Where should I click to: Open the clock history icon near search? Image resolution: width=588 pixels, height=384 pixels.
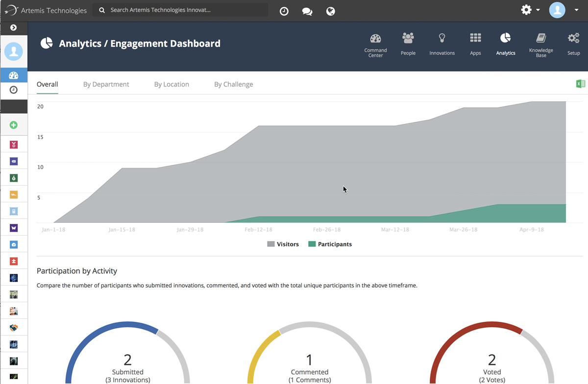[x=284, y=10]
